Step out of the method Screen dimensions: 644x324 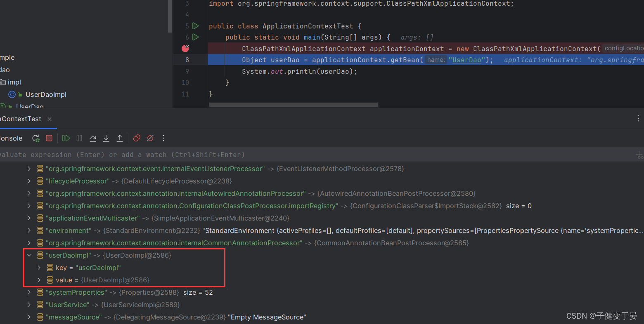tap(120, 138)
